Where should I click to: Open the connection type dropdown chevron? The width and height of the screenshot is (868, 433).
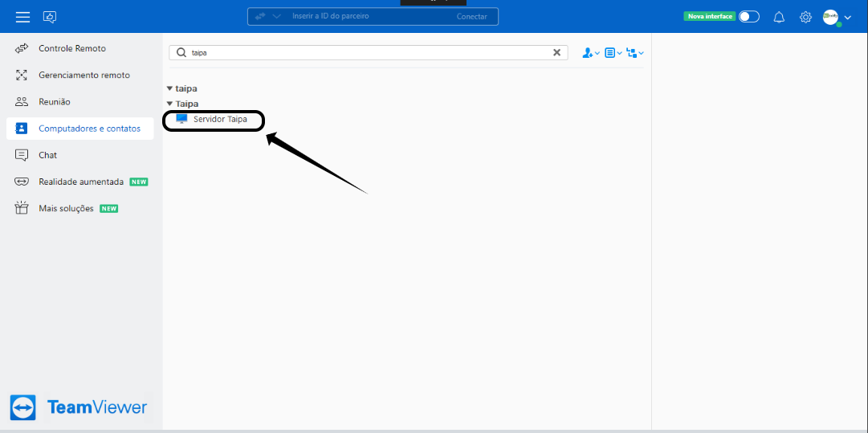tap(277, 17)
